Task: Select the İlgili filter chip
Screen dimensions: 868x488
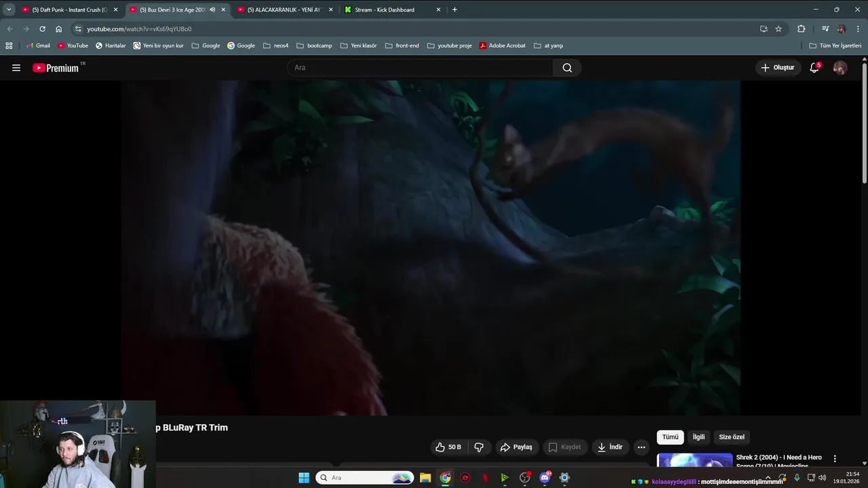Action: (698, 437)
